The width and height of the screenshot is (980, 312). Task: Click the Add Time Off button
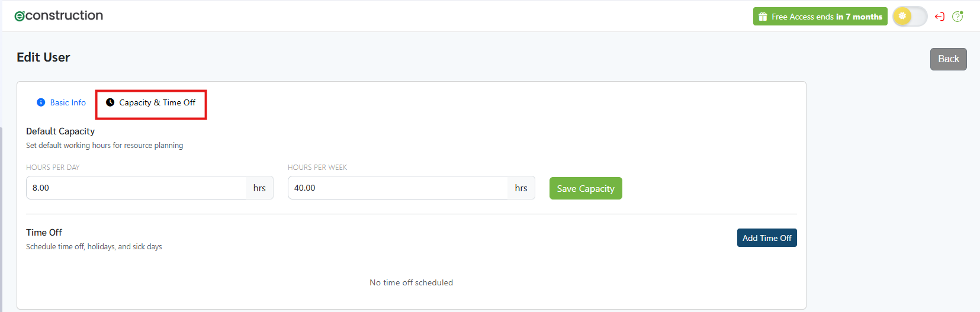tap(766, 238)
